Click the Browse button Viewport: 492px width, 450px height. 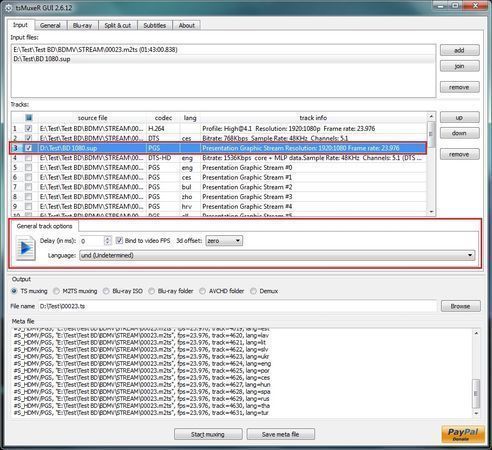pyautogui.click(x=461, y=306)
